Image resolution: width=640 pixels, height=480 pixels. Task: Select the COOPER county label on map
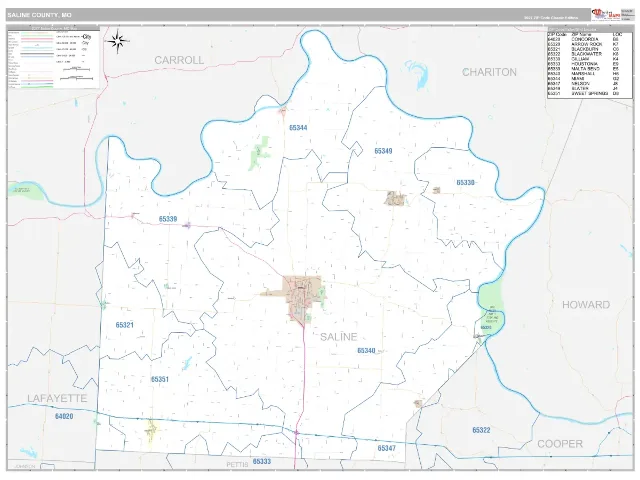click(x=560, y=444)
